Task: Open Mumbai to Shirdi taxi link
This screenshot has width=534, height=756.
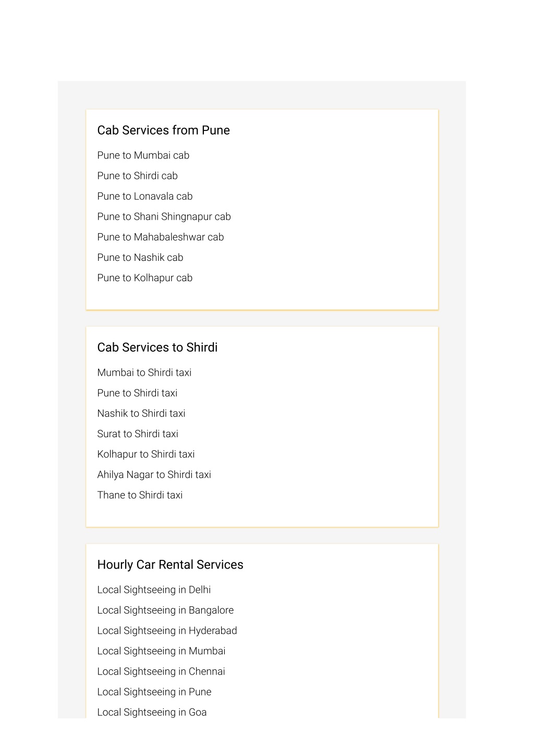Action: click(144, 373)
